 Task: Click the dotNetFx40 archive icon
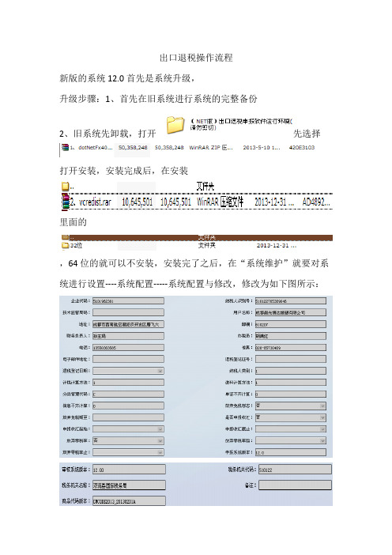click(65, 148)
